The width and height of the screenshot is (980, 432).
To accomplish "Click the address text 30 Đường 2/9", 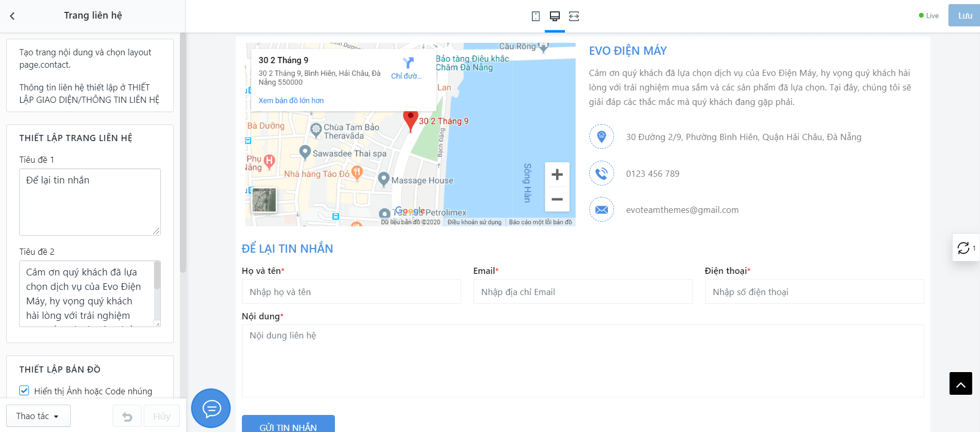I will click(744, 137).
